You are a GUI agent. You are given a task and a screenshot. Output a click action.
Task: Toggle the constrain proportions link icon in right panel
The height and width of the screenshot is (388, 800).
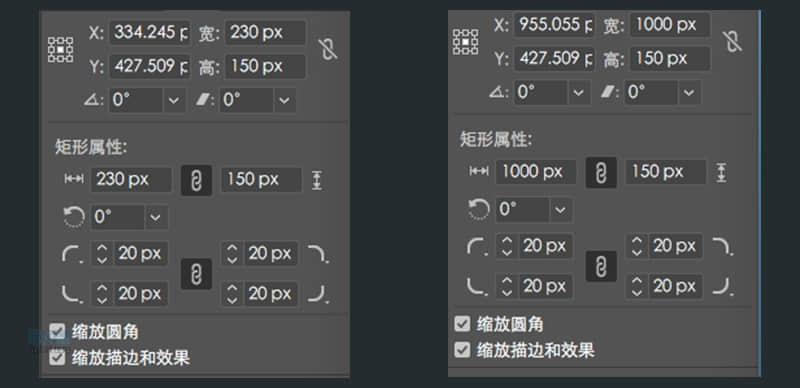coord(733,41)
